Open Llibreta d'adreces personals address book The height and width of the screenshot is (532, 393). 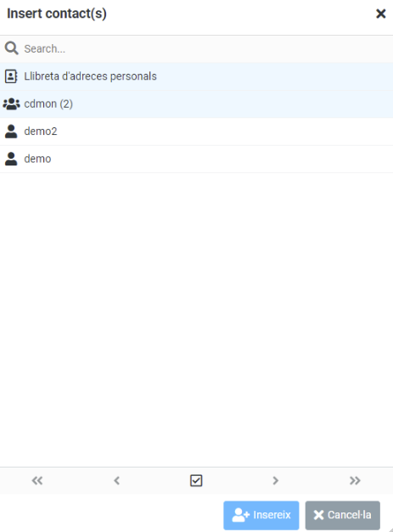90,76
